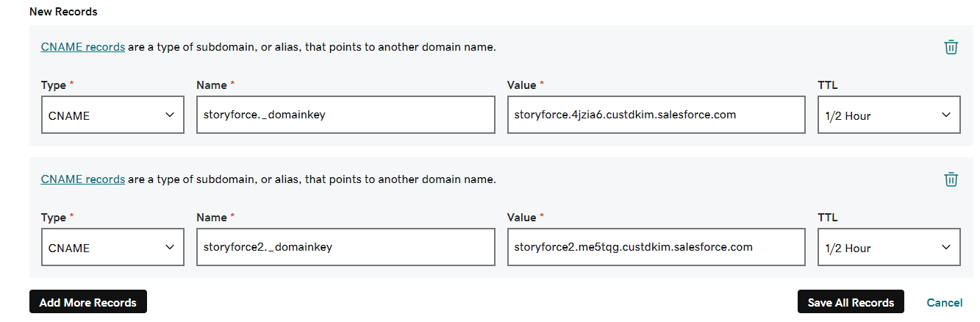Screen dimensions: 980x322
Task: Click the Save All Records button
Action: coord(851,302)
